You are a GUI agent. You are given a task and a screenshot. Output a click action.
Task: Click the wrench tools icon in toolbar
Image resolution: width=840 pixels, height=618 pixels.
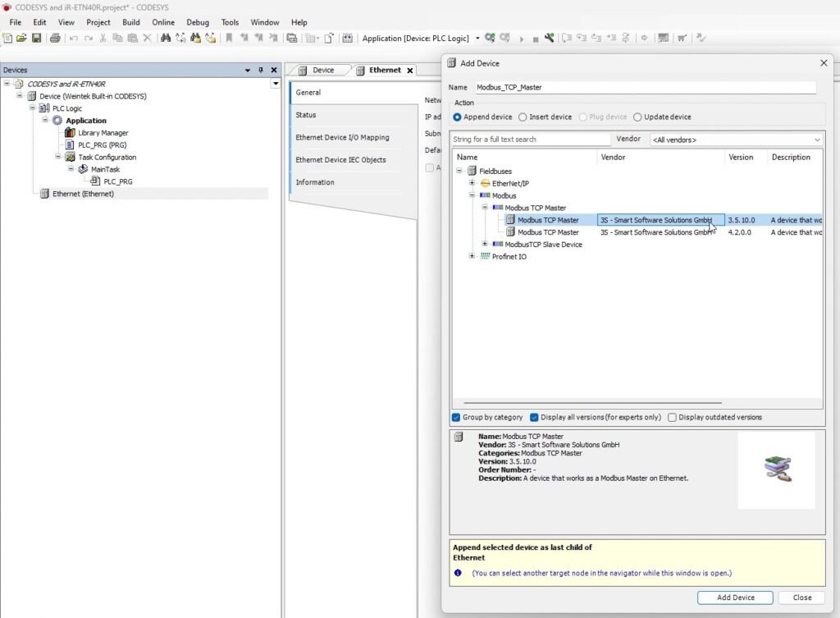coord(549,38)
